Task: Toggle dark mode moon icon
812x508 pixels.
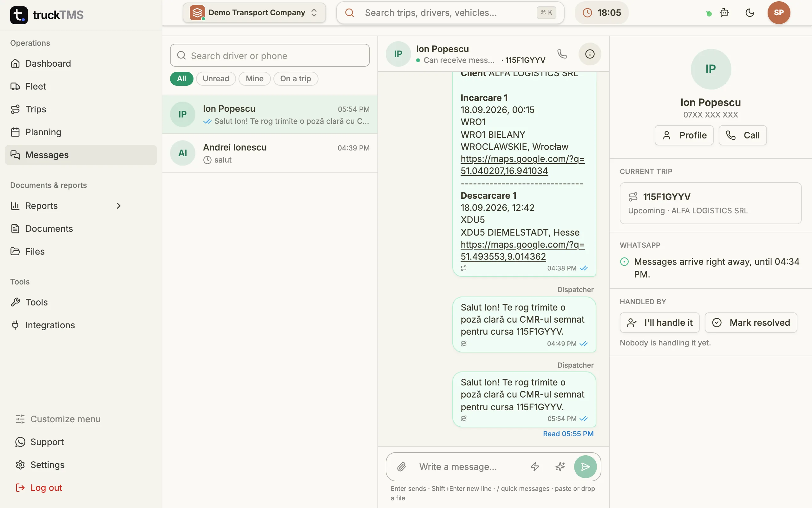Action: [x=750, y=13]
